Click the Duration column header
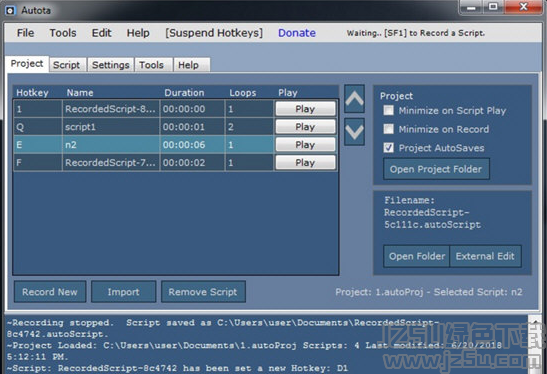The width and height of the screenshot is (547, 374). 184,93
